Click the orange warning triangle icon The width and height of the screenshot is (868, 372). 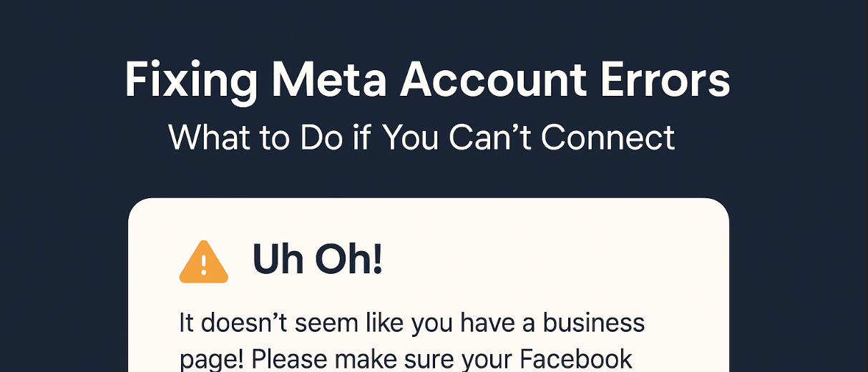pyautogui.click(x=203, y=263)
